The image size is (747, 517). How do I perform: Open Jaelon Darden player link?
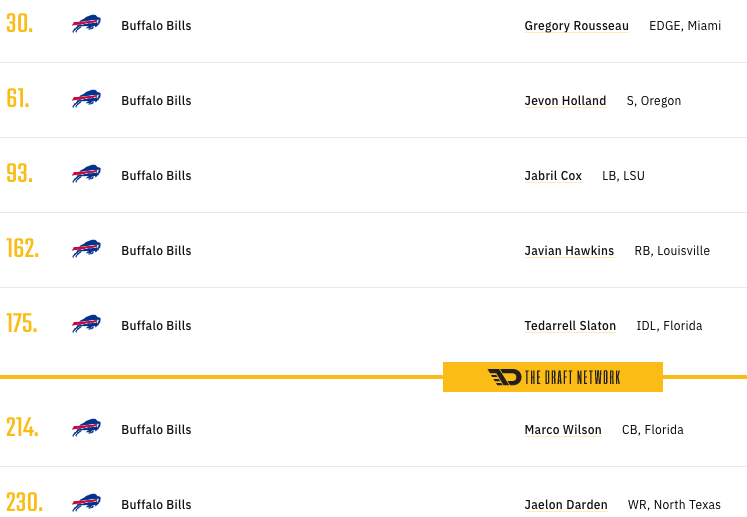[566, 505]
